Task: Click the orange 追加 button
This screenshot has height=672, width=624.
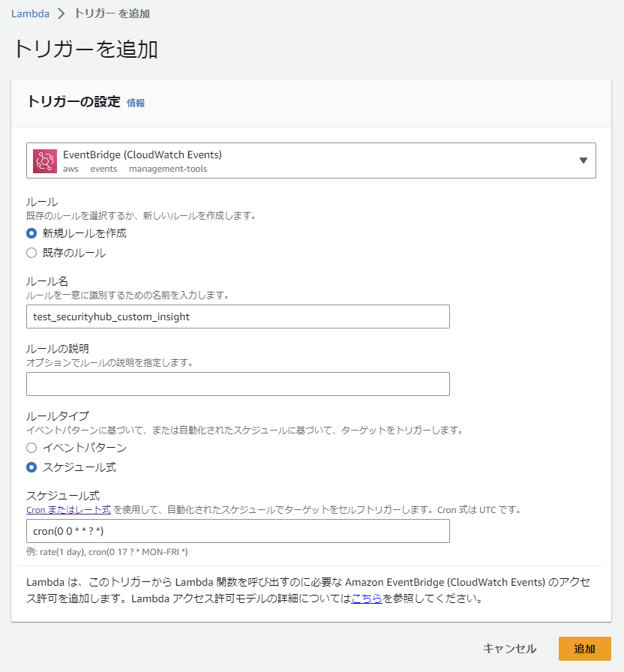Action: (x=584, y=649)
